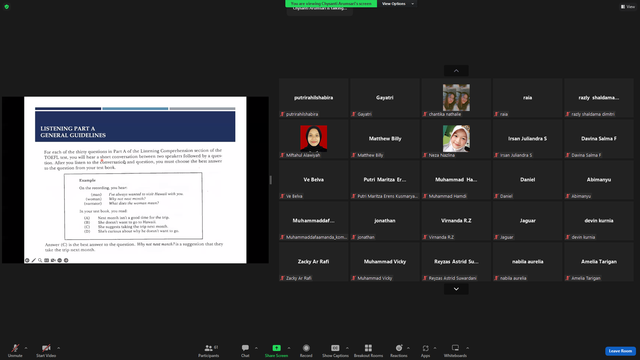Screen dimensions: 640x360
Task: Click the muted mic icon on Gayatri's tile
Action: [354, 114]
